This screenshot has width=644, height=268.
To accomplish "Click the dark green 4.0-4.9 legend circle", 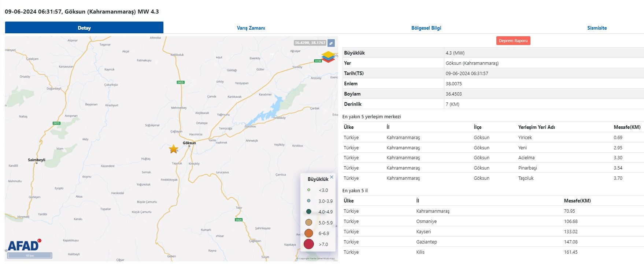I will (309, 212).
